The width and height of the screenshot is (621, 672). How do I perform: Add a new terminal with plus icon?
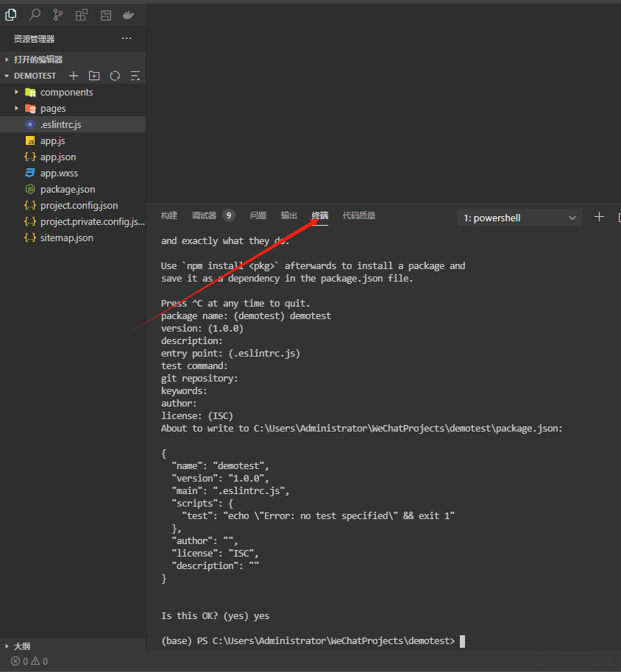pyautogui.click(x=599, y=217)
